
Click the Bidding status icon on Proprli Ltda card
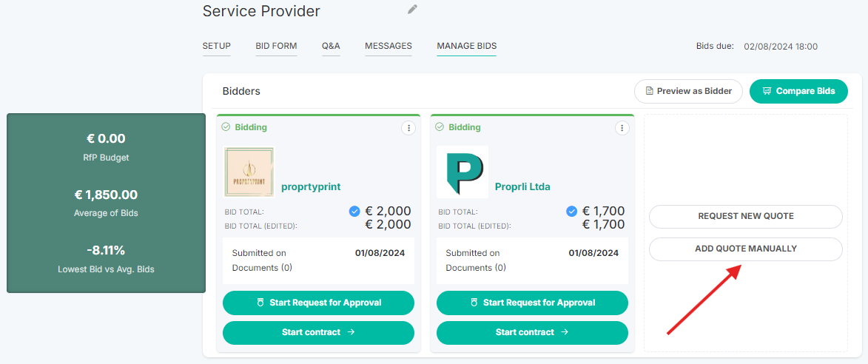440,127
